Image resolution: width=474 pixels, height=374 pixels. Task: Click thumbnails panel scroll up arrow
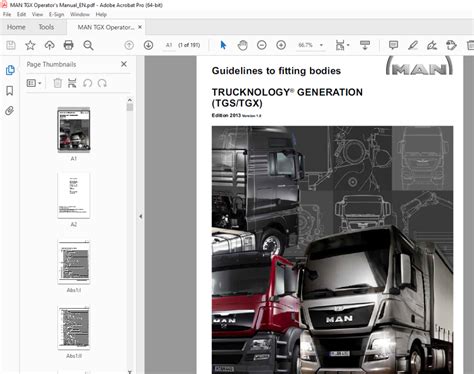130,100
